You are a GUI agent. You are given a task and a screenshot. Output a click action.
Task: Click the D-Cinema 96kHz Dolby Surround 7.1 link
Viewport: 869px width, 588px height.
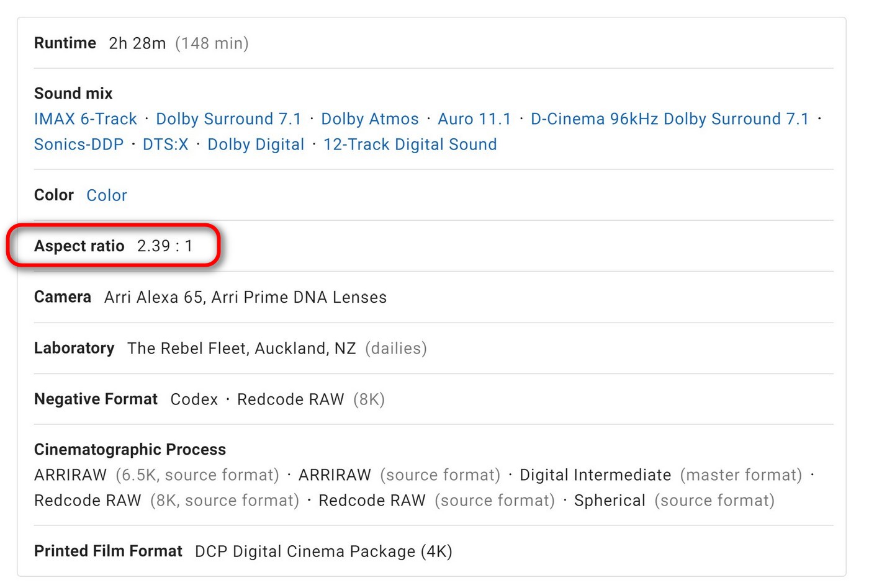[669, 119]
